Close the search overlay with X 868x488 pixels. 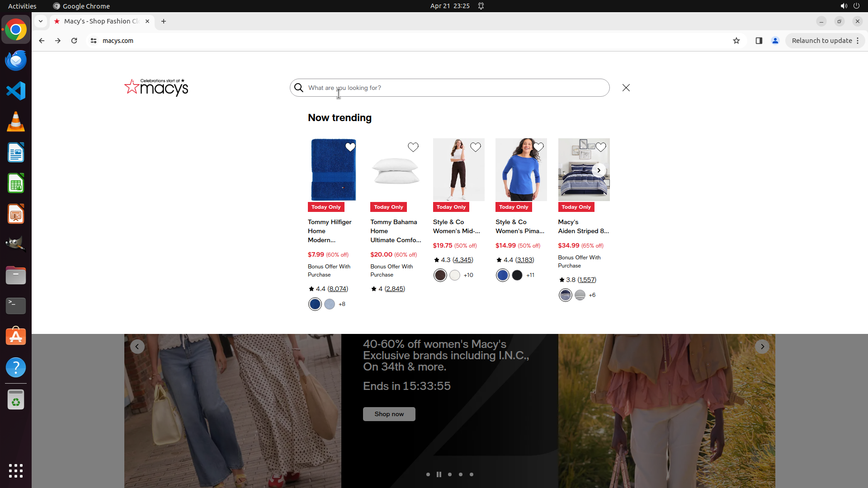tap(626, 88)
